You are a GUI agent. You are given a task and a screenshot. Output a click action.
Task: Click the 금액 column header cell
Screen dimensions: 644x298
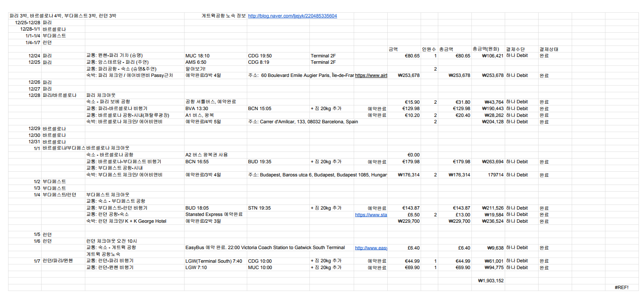pyautogui.click(x=393, y=49)
